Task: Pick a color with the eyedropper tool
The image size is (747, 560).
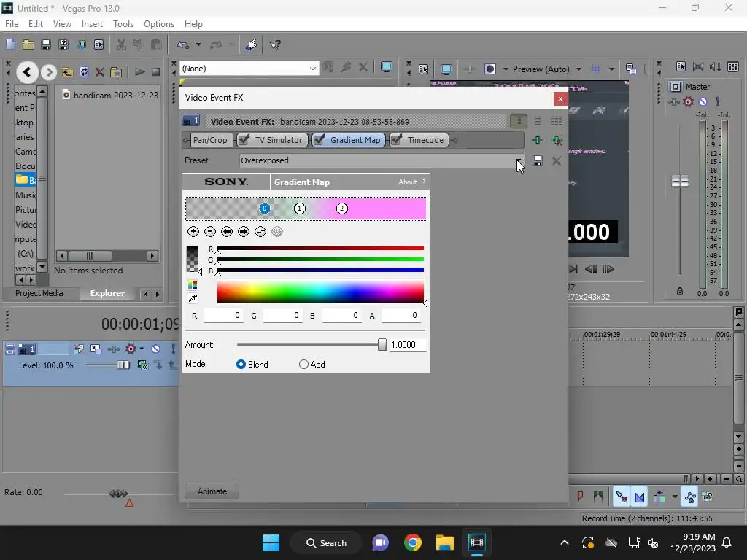Action: coord(193,298)
